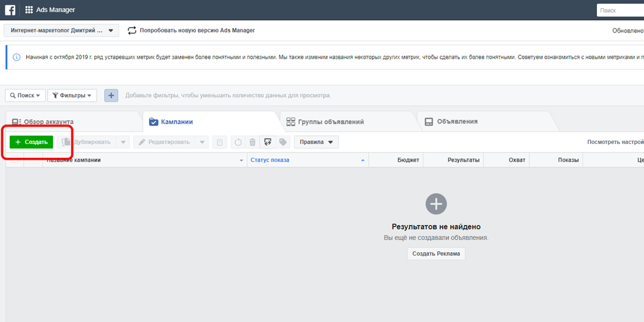Open the Правила dropdown

pos(316,142)
